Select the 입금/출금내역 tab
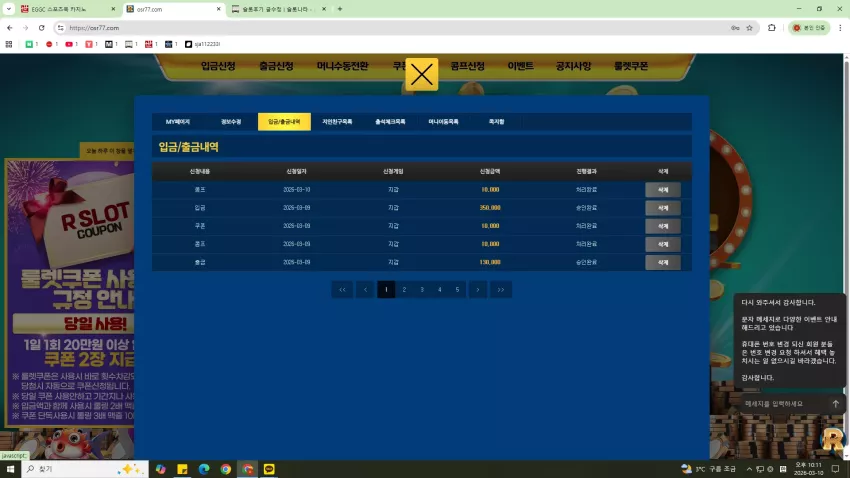The height and width of the screenshot is (478, 850). point(284,122)
